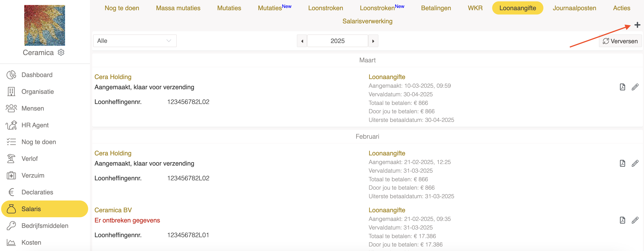This screenshot has height=251, width=644.
Task: Open Verzuim label in the sidebar
Action: (x=33, y=175)
